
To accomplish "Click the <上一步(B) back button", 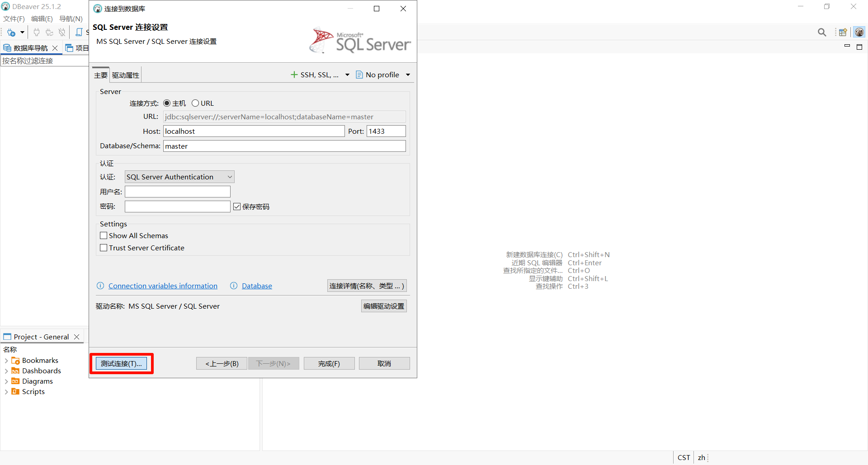I will (222, 363).
